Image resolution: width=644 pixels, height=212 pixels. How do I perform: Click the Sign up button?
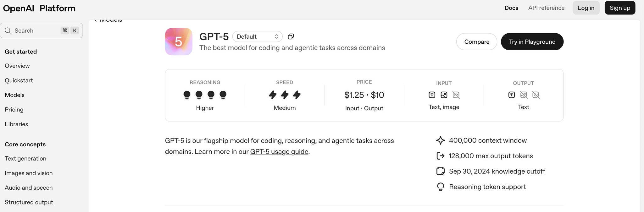(x=620, y=8)
